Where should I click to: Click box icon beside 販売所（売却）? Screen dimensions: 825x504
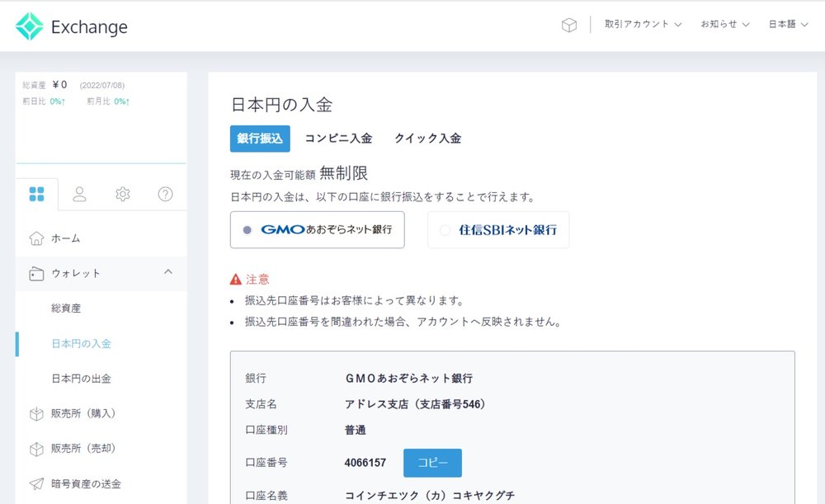[36, 449]
